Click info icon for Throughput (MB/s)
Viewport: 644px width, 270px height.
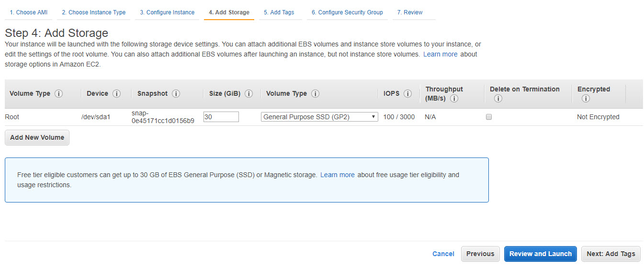[454, 99]
